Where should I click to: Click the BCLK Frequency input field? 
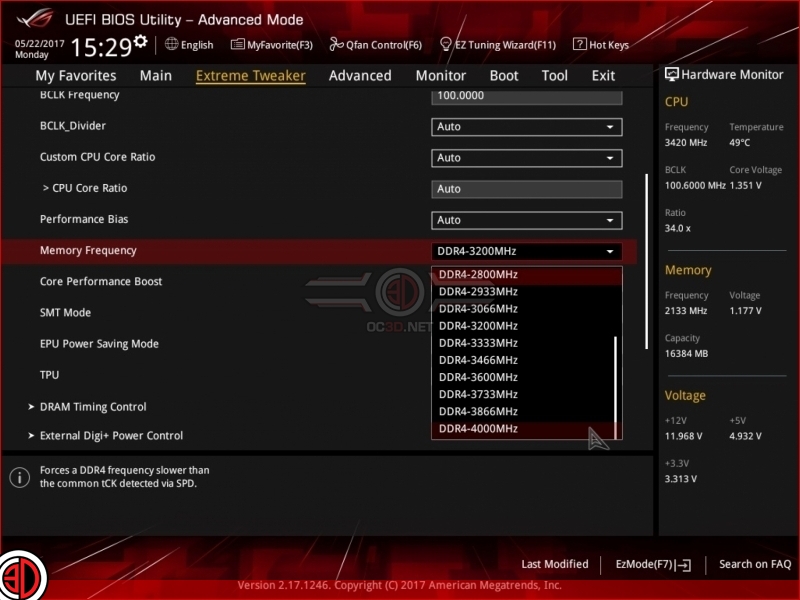(x=527, y=96)
